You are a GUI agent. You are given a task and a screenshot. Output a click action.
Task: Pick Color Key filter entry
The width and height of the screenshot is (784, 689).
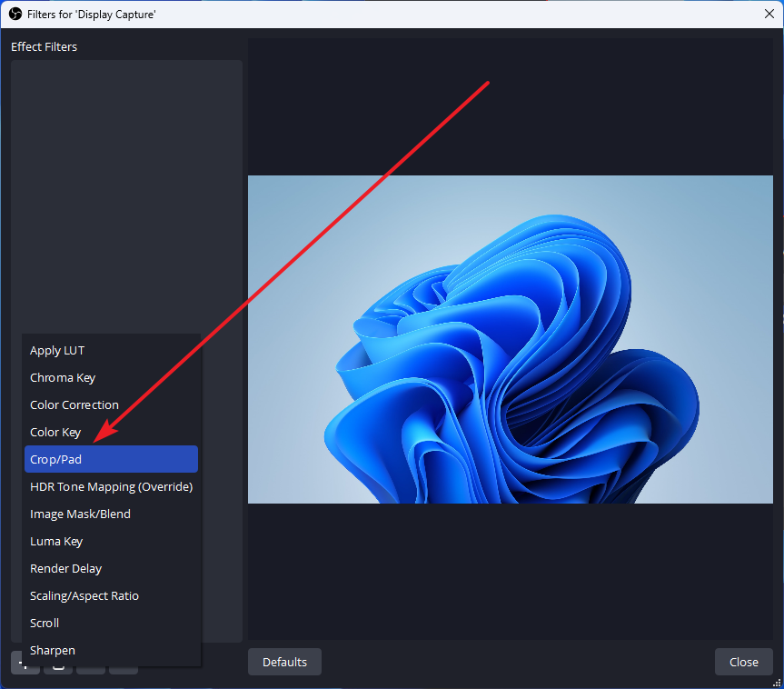tap(111, 433)
